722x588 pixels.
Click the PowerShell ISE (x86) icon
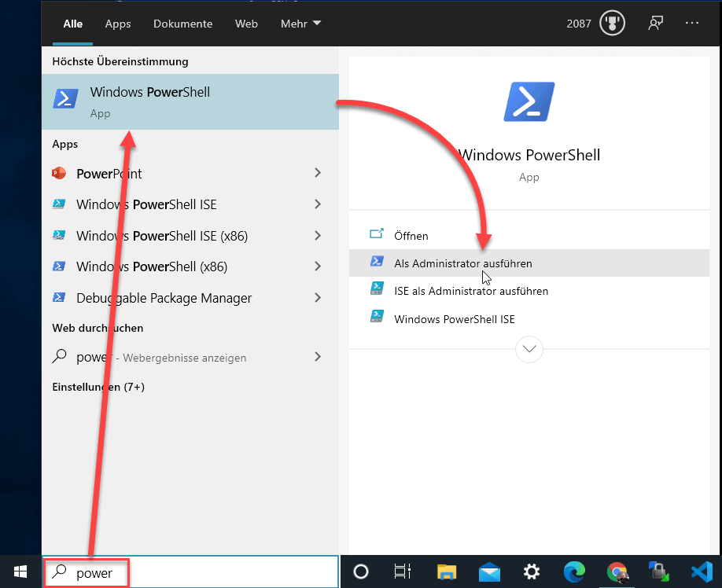click(59, 236)
